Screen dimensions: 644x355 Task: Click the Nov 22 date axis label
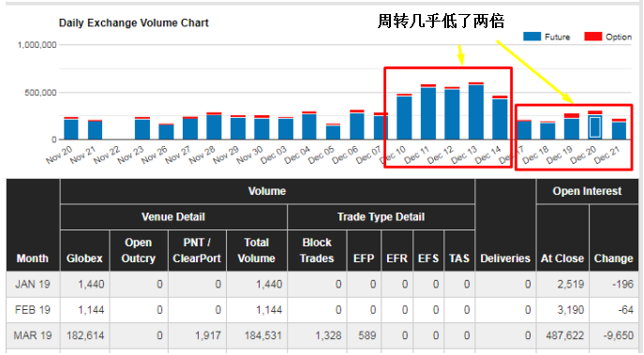[x=107, y=155]
